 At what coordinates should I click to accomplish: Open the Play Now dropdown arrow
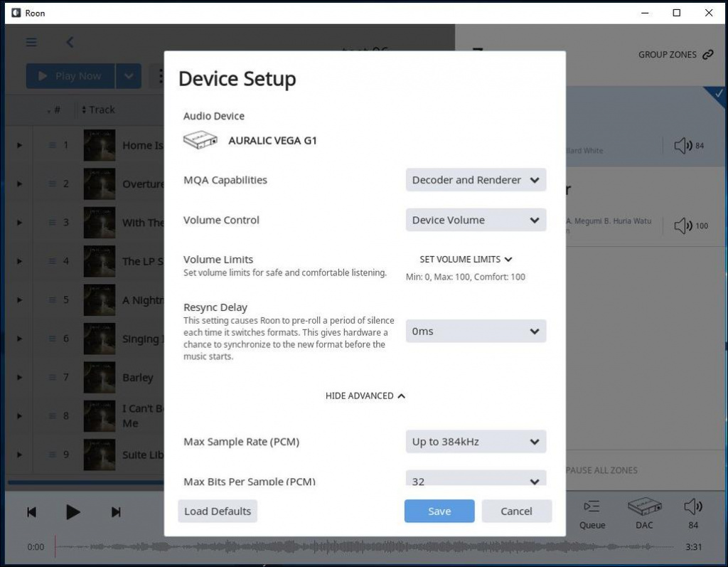click(129, 75)
